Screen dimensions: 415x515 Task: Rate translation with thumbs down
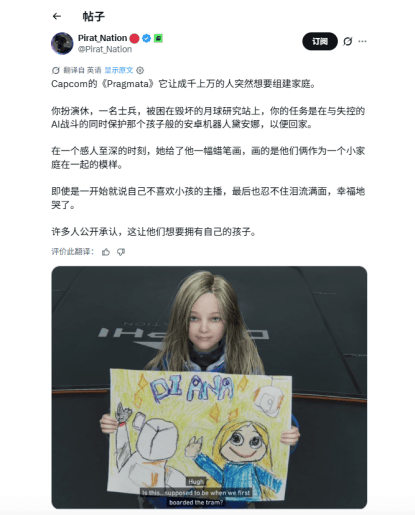click(121, 252)
